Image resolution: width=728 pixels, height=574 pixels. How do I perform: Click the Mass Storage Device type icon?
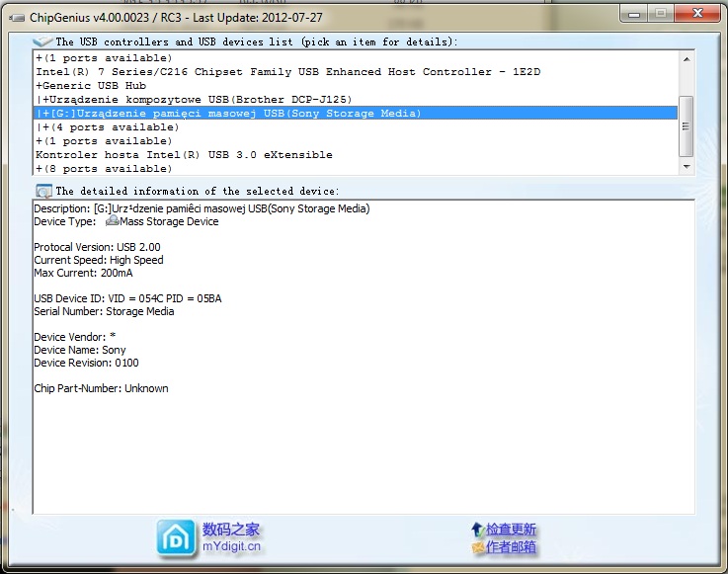pyautogui.click(x=112, y=221)
